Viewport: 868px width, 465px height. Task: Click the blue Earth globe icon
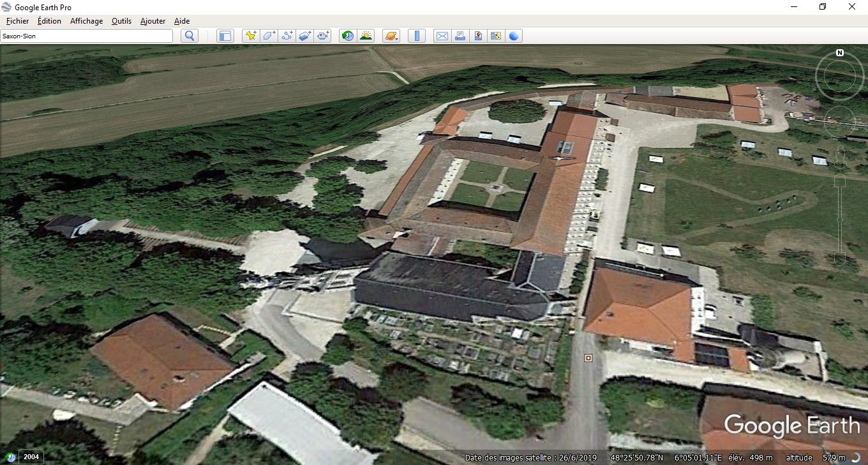click(514, 36)
